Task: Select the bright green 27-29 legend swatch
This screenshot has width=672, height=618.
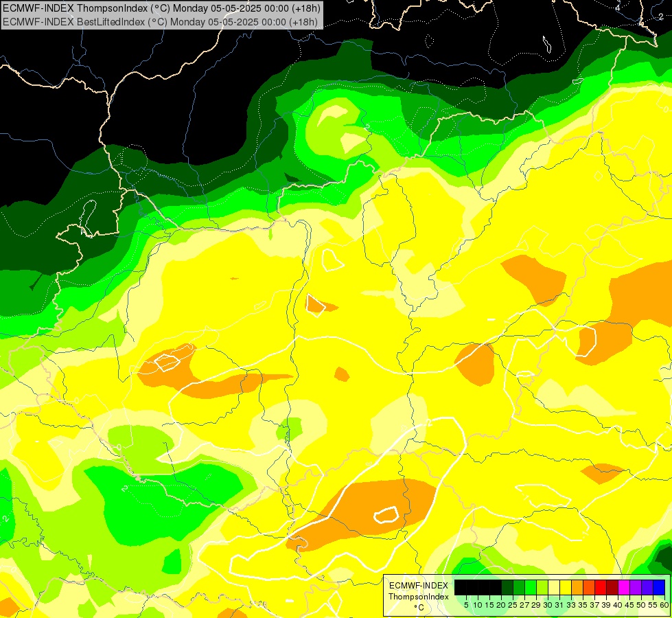Action: coord(531,587)
